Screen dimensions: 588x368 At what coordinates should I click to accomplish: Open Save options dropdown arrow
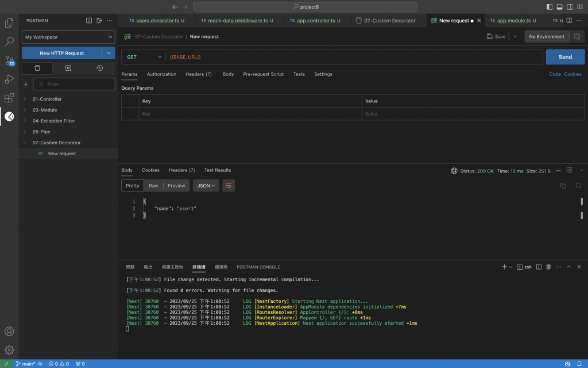point(515,36)
